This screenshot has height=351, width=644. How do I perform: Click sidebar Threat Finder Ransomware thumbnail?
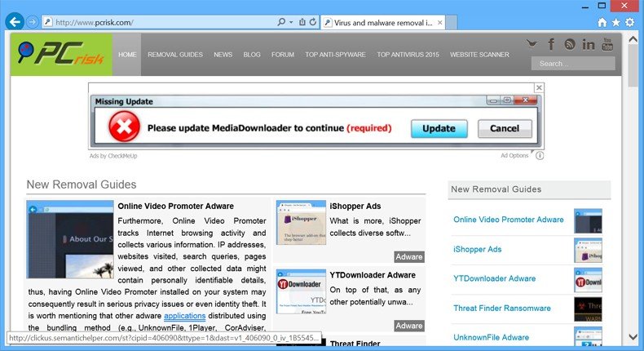tap(588, 309)
